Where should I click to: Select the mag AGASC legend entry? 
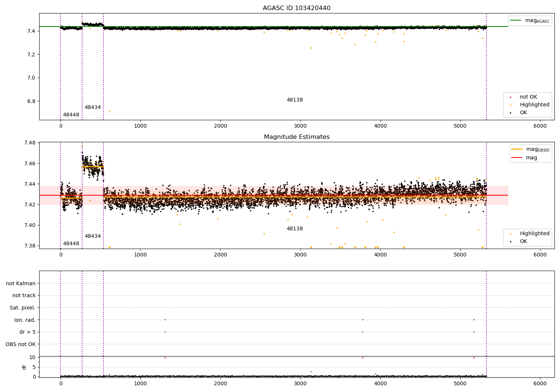(530, 21)
